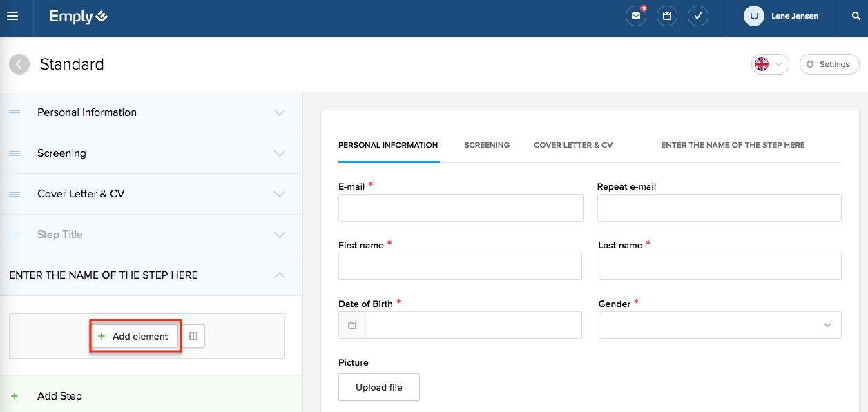868x412 pixels.
Task: Focus the Date of Birth input field
Action: pyautogui.click(x=474, y=325)
